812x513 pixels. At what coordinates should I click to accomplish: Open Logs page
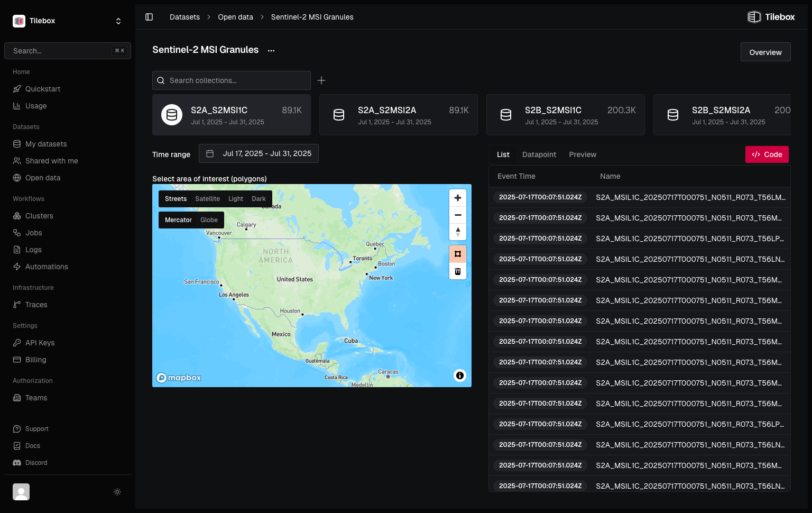68,250
